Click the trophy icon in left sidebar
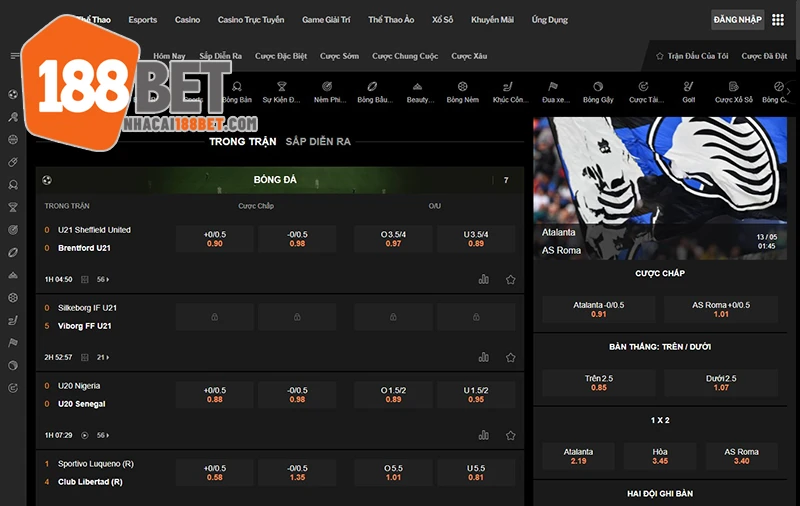 pos(13,207)
